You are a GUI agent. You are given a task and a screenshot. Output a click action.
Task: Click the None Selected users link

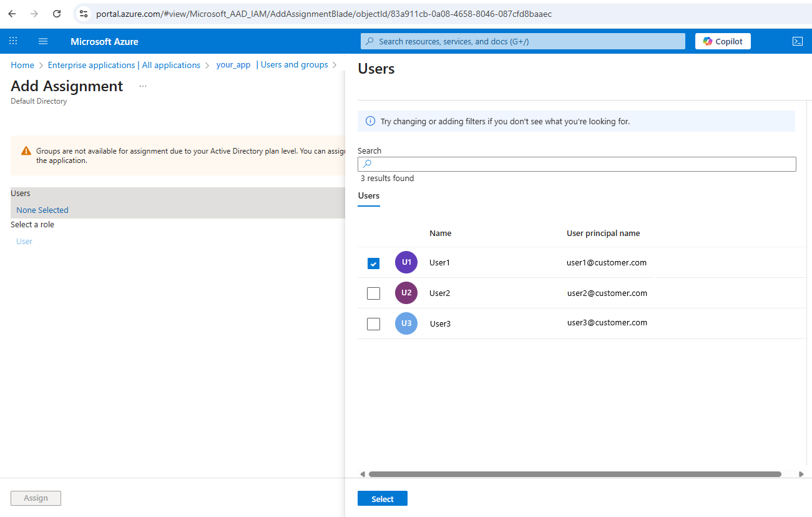(42, 210)
